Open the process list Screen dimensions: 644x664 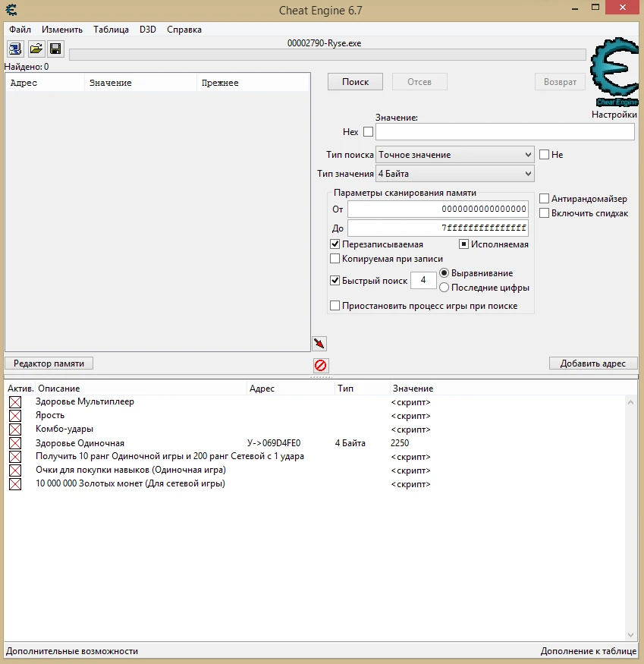(15, 49)
